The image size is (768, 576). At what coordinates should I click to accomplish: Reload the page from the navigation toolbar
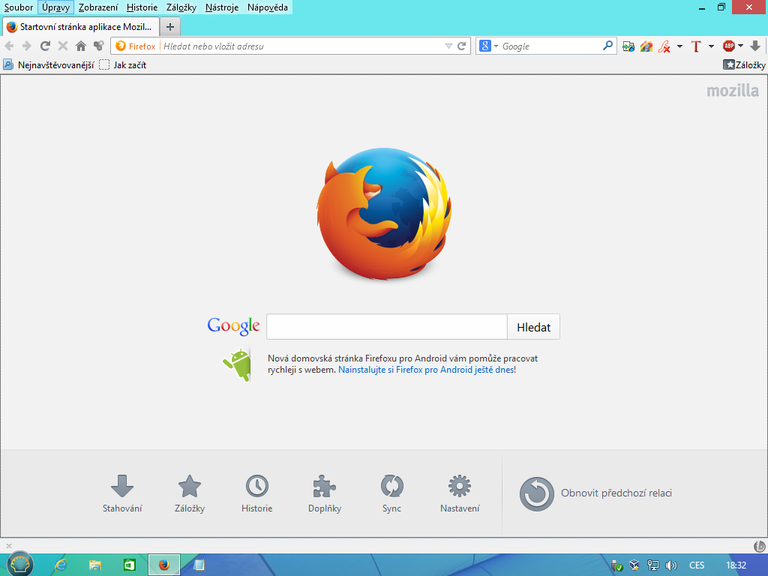[x=45, y=46]
